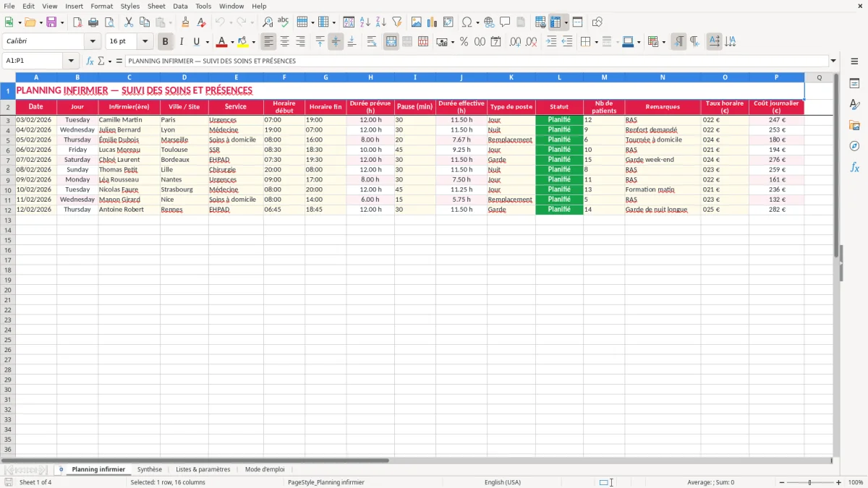Click the Export as PDF icon
868x488 pixels.
pyautogui.click(x=77, y=22)
